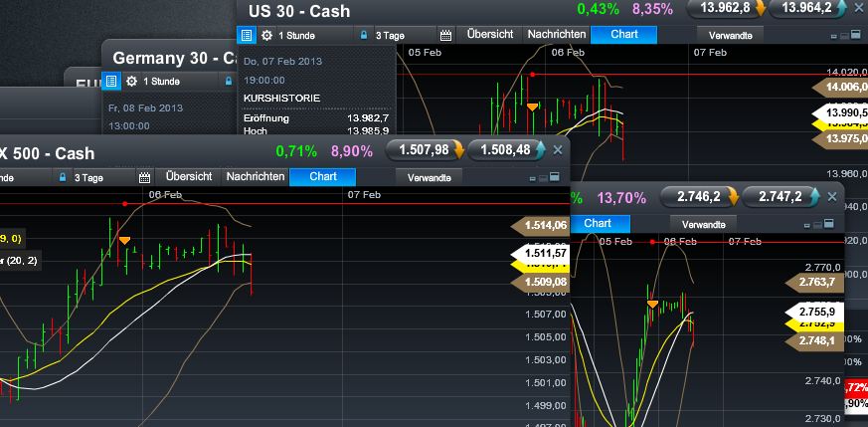Click the orange order marker on 500 - Cash chart

point(124,240)
